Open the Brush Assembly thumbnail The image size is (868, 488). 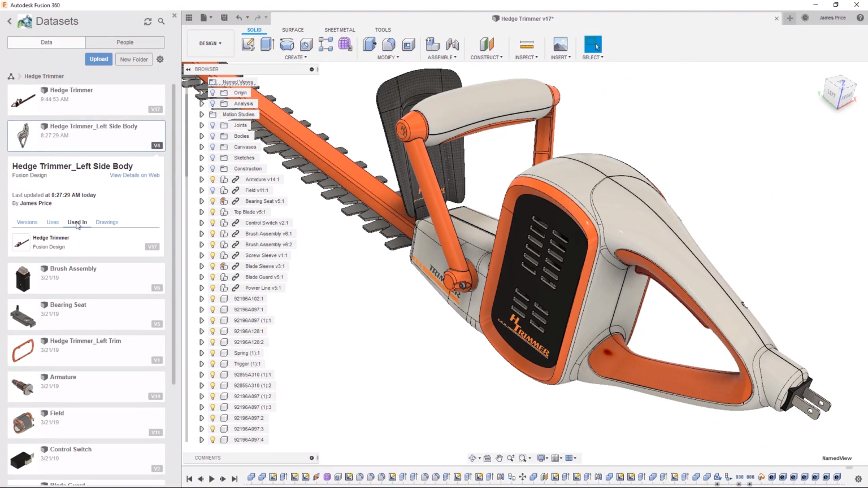click(23, 278)
